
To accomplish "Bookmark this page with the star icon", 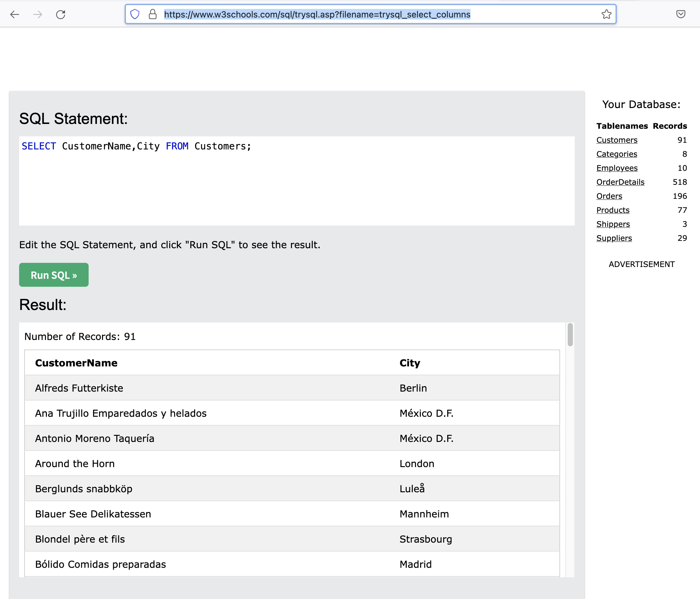I will (x=606, y=14).
